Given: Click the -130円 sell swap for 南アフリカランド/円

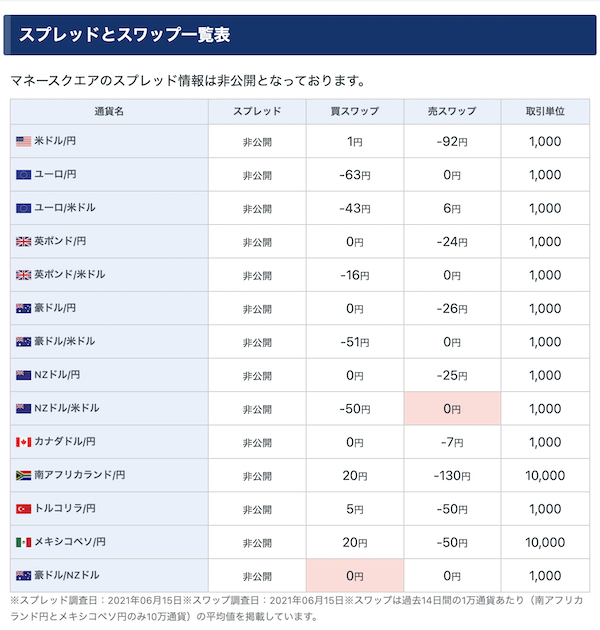Looking at the screenshot, I should (x=452, y=476).
